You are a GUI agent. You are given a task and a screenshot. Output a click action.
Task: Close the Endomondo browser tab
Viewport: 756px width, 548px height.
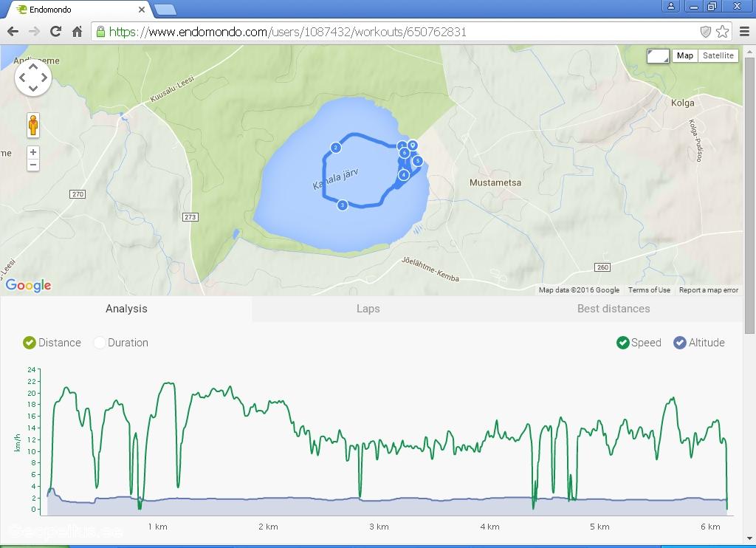[142, 9]
